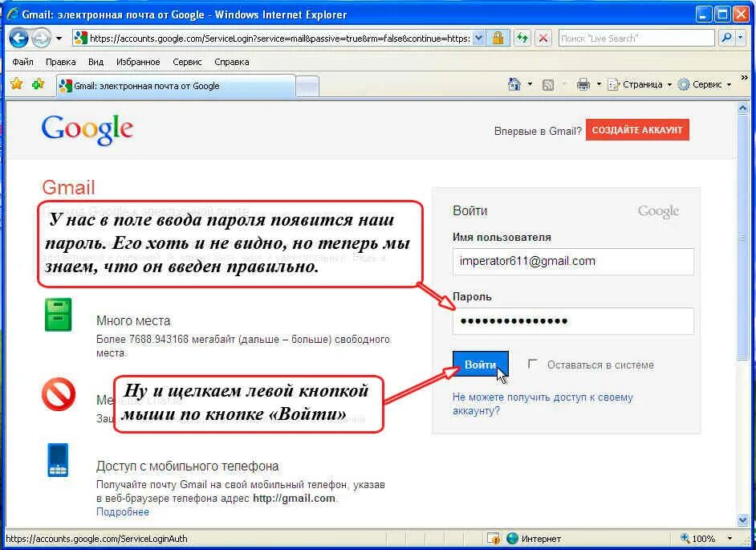The height and width of the screenshot is (550, 756).
Task: Minimize the Internet Explorer window
Action: [705, 14]
